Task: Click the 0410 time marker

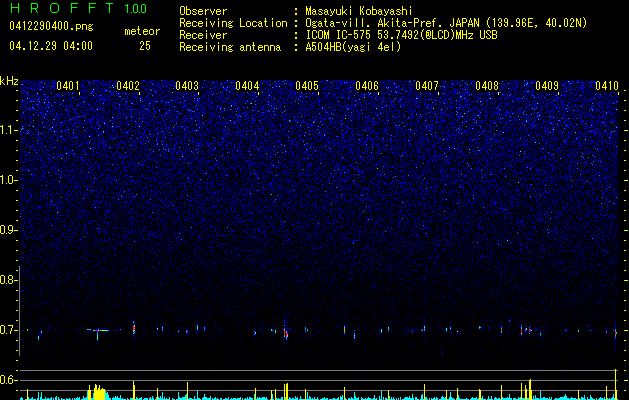Action: (607, 85)
